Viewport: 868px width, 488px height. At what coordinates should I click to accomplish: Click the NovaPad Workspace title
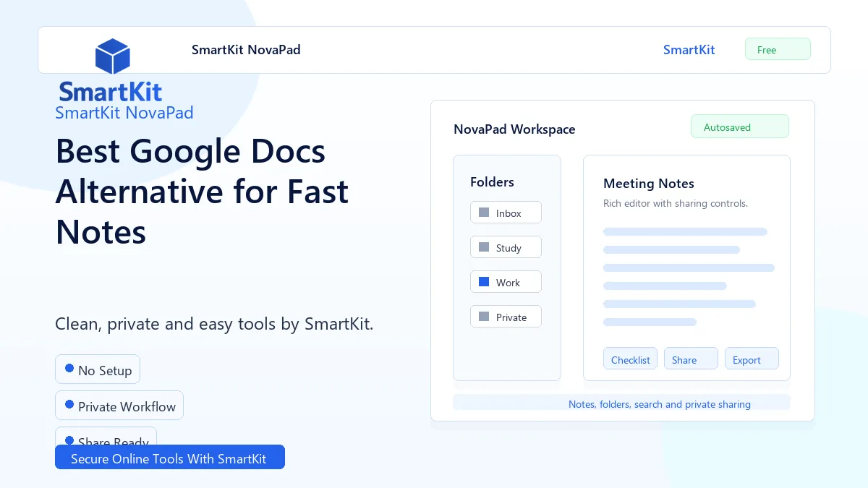514,129
